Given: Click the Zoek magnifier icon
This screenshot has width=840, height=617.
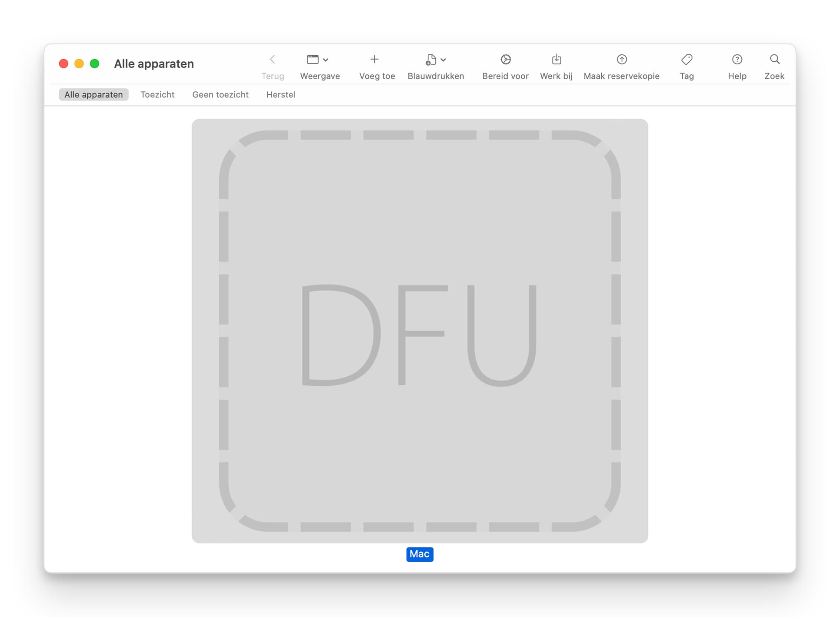Looking at the screenshot, I should [x=775, y=60].
